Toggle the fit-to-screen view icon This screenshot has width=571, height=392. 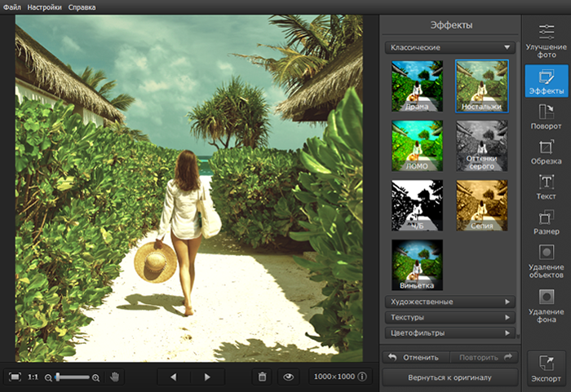(x=15, y=377)
